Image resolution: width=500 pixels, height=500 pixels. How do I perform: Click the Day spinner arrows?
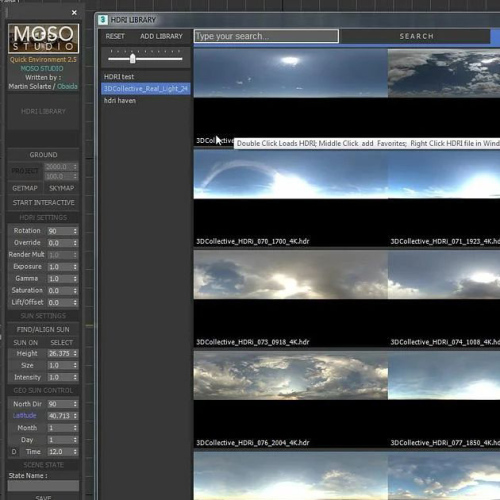pos(75,440)
